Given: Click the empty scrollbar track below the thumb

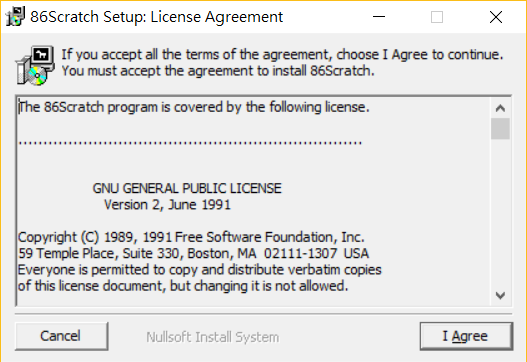Looking at the screenshot, I should [x=500, y=213].
